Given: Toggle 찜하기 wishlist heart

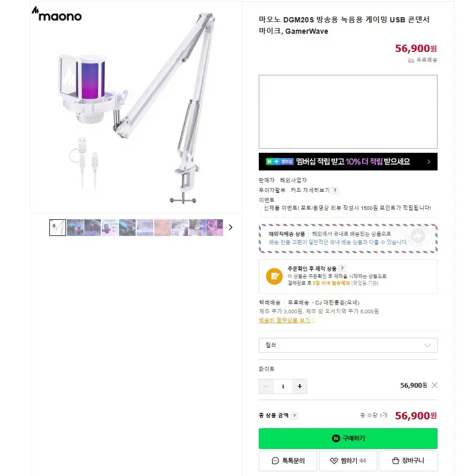Looking at the screenshot, I should [x=348, y=460].
